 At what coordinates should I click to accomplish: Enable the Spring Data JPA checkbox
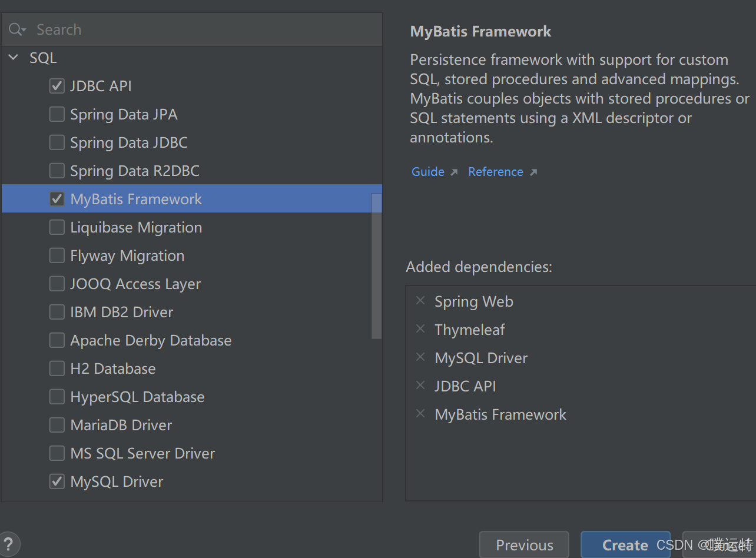(57, 114)
